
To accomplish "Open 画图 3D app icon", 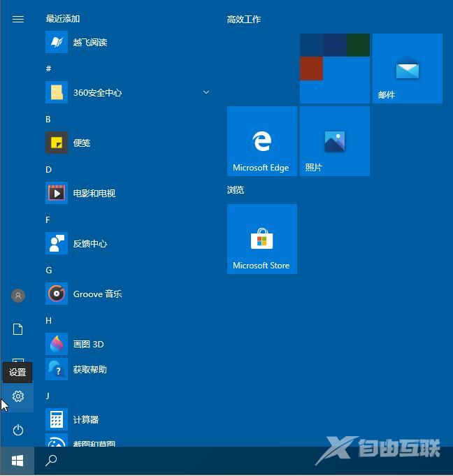I will pos(57,344).
